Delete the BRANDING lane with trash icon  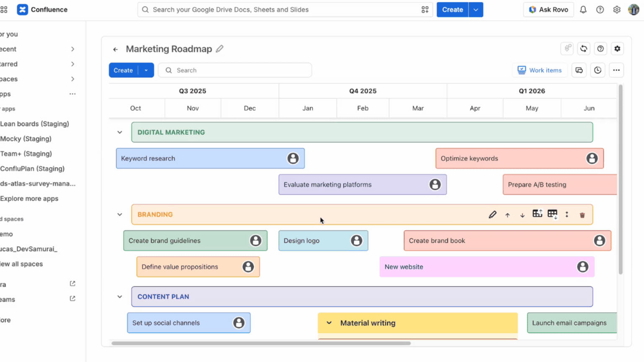pyautogui.click(x=582, y=215)
